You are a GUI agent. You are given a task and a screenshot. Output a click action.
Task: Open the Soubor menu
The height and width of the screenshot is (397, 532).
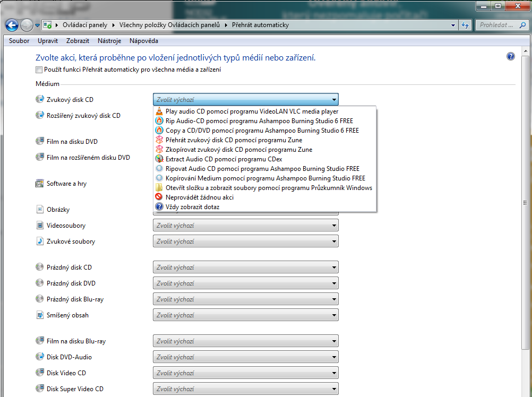click(x=19, y=41)
